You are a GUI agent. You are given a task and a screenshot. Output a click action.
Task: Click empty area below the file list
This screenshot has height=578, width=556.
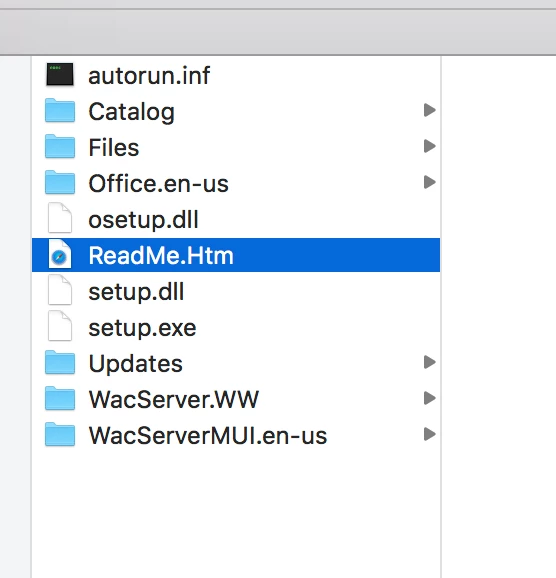(236, 512)
